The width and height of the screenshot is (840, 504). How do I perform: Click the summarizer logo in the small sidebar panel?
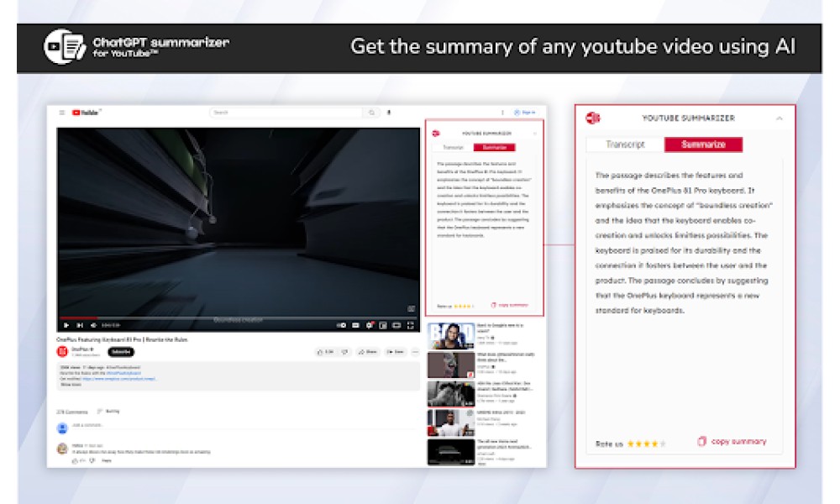(x=435, y=134)
